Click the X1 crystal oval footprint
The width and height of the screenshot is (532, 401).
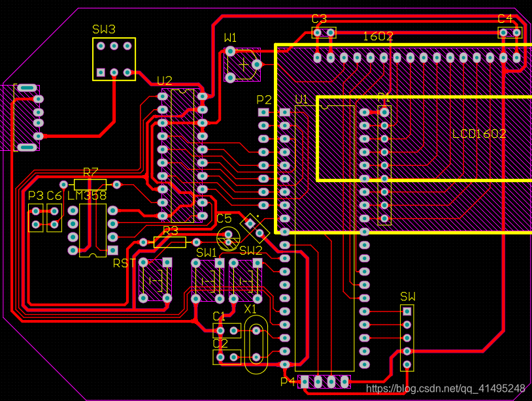(x=256, y=344)
